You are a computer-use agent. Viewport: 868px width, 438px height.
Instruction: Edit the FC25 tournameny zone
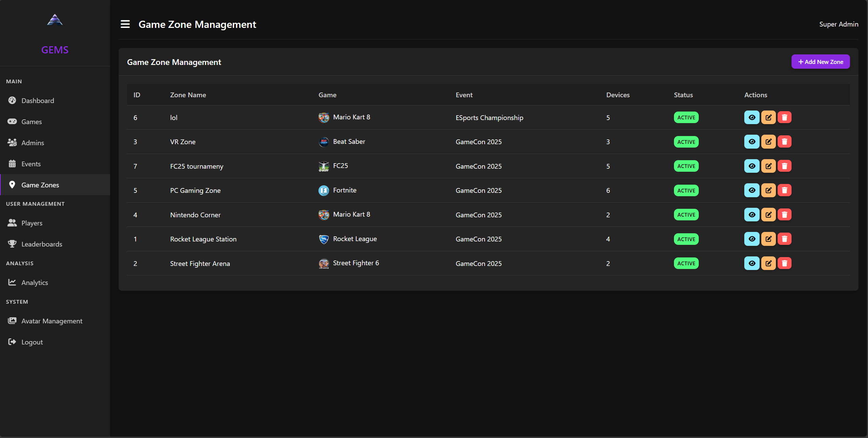[768, 166]
